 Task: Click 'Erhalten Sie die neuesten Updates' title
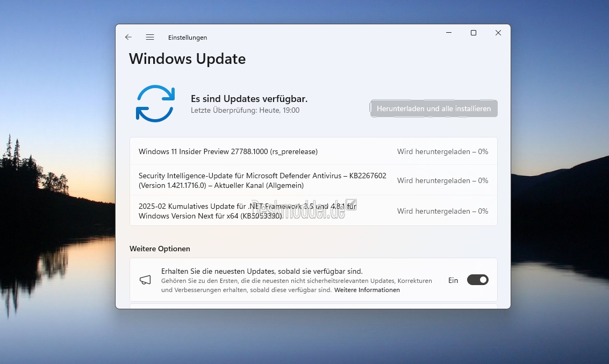click(262, 271)
